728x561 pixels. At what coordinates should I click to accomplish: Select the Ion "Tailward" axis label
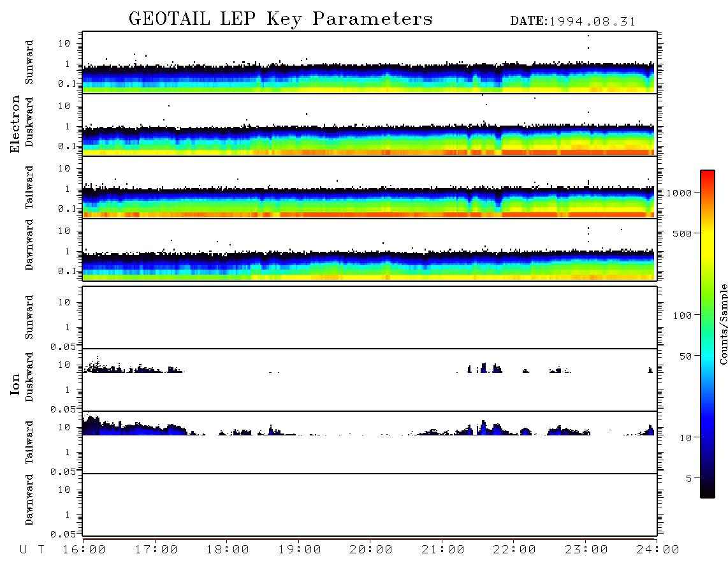29,442
